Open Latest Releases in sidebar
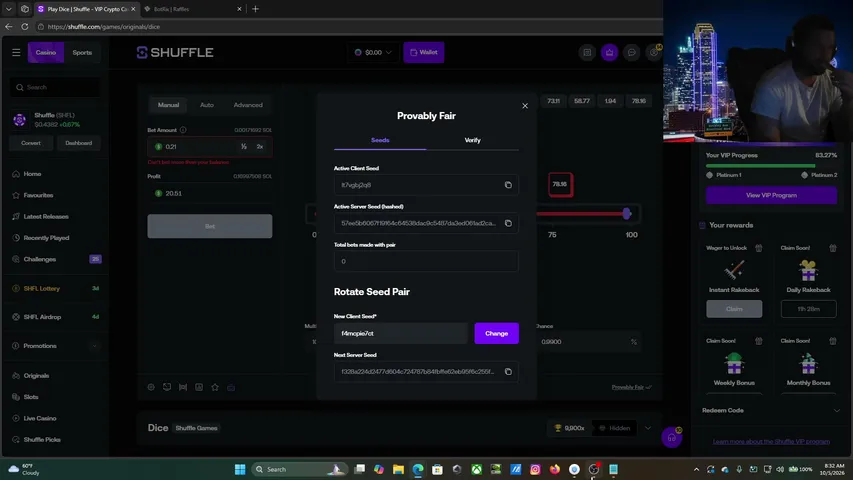Viewport: 853px width, 480px height. (x=46, y=217)
